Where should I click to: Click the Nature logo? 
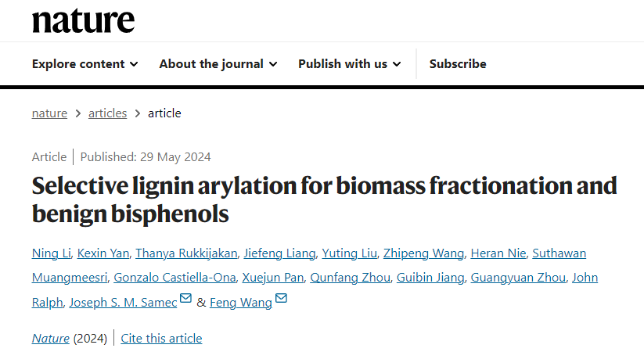[x=83, y=20]
